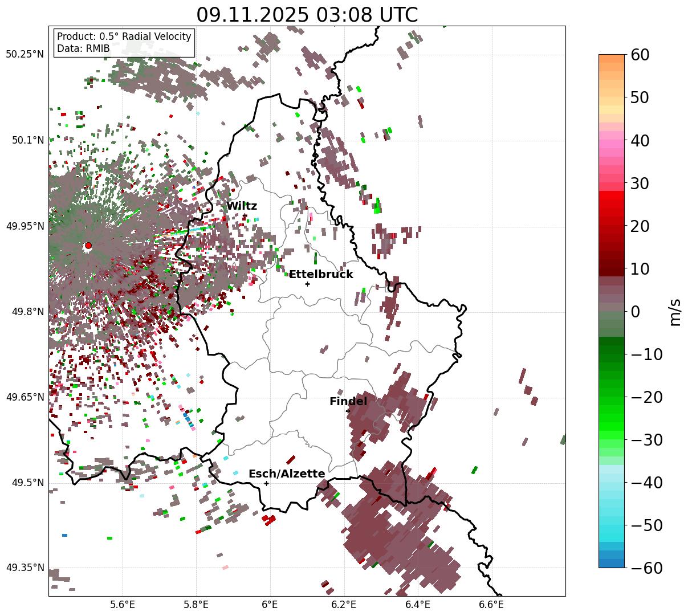This screenshot has height=616, width=688.
Task: Click the 6.4°E longitude label
Action: (418, 605)
